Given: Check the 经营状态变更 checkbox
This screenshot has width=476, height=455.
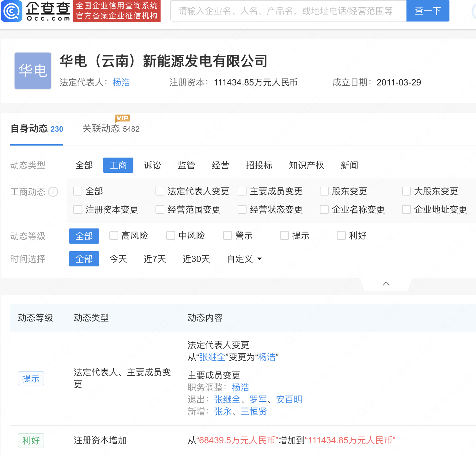Looking at the screenshot, I should tap(242, 209).
